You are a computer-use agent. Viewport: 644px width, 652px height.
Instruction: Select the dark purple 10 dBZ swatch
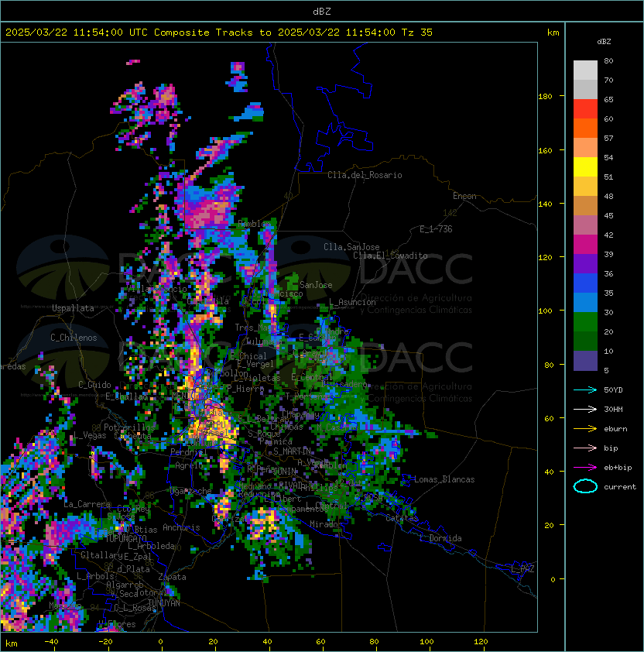click(x=585, y=361)
